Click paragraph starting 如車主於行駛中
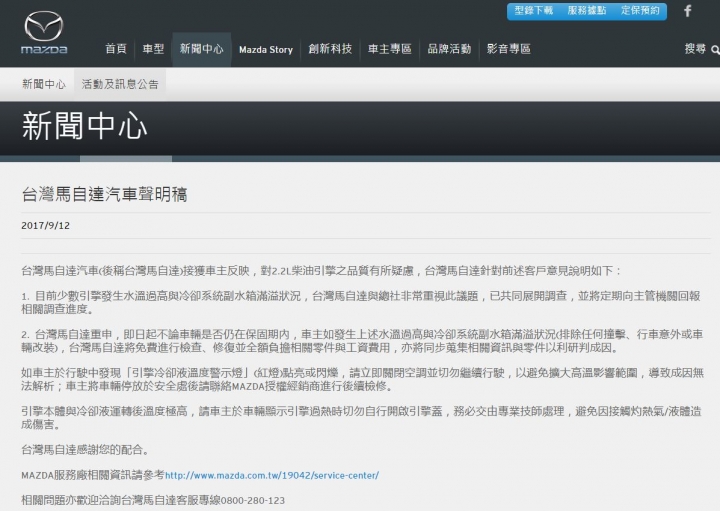Screen dimensions: 720x511 coord(362,379)
